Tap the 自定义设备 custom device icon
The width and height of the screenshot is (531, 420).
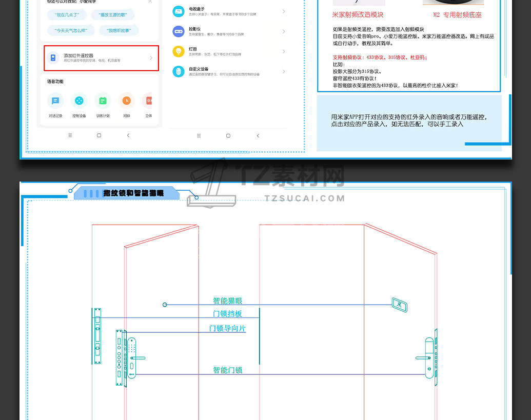(179, 71)
